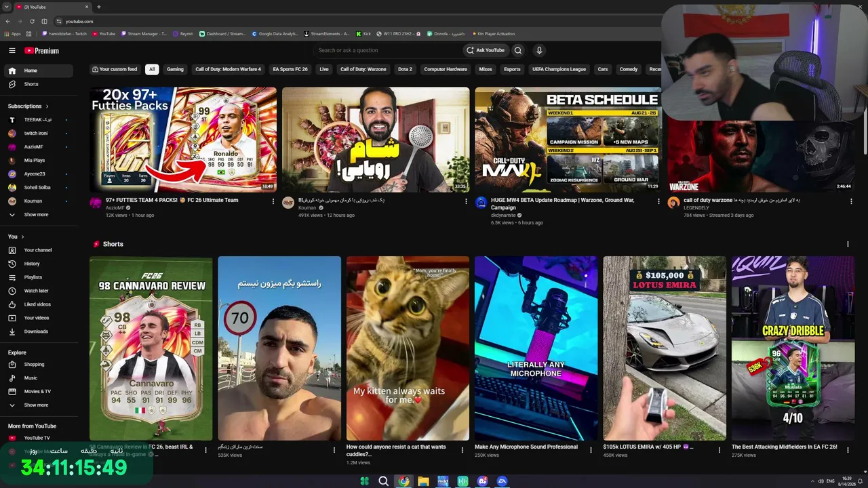Open options for 'Make Any Microphone Sound Professional' short
The image size is (868, 488).
coord(591,449)
